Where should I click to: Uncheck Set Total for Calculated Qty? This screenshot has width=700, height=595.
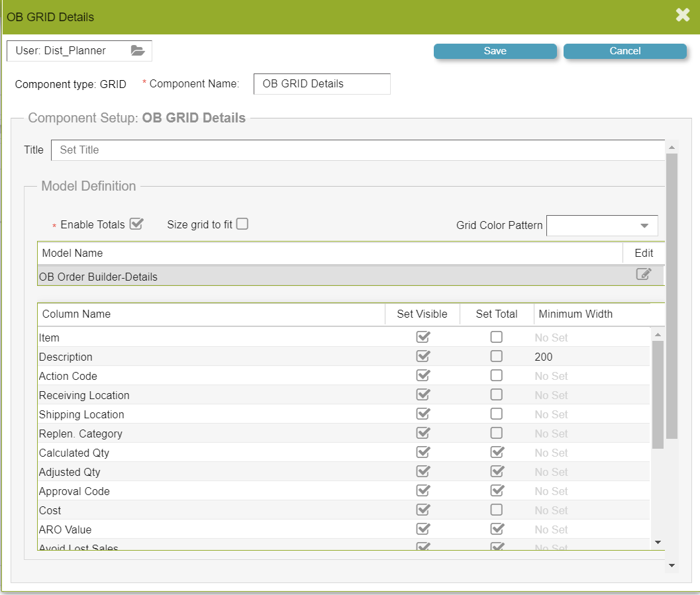[496, 453]
